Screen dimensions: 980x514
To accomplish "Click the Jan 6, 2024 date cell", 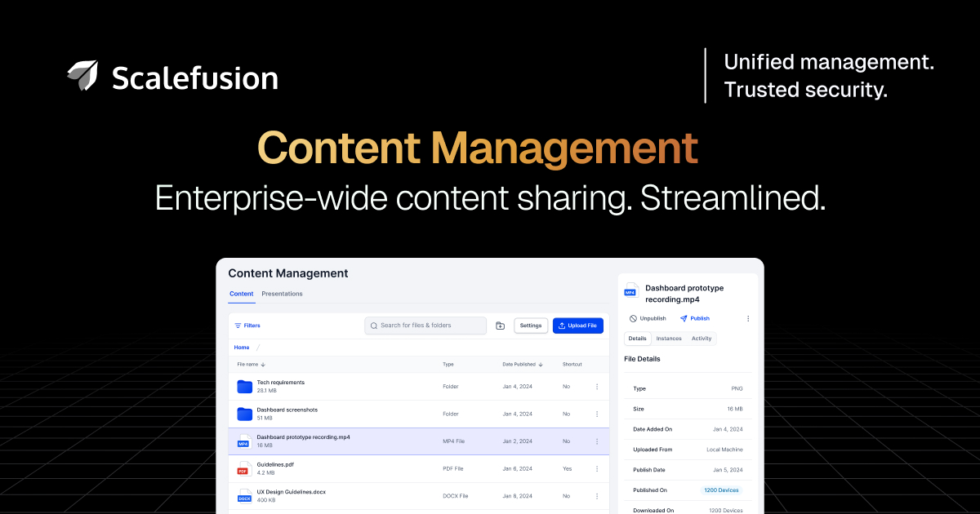I will (517, 469).
